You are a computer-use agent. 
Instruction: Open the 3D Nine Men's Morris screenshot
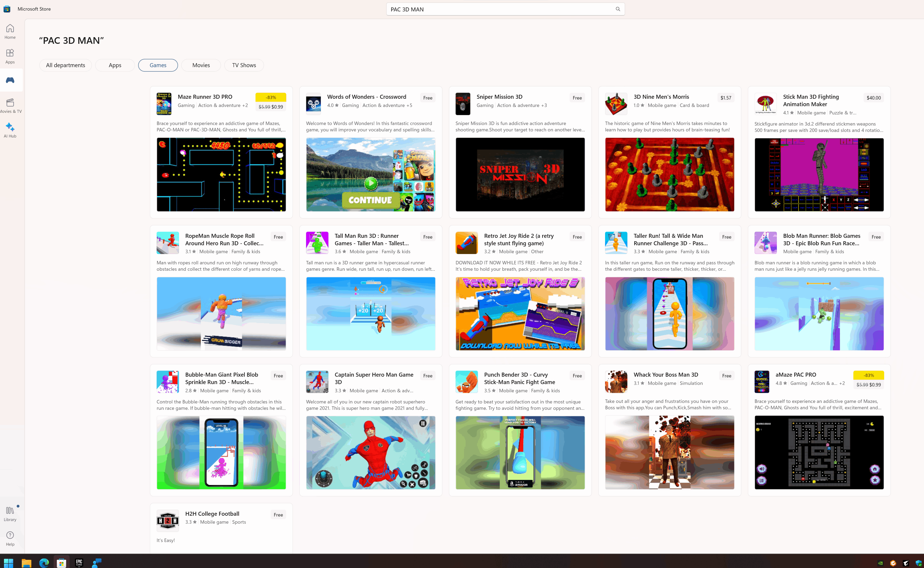click(x=669, y=174)
